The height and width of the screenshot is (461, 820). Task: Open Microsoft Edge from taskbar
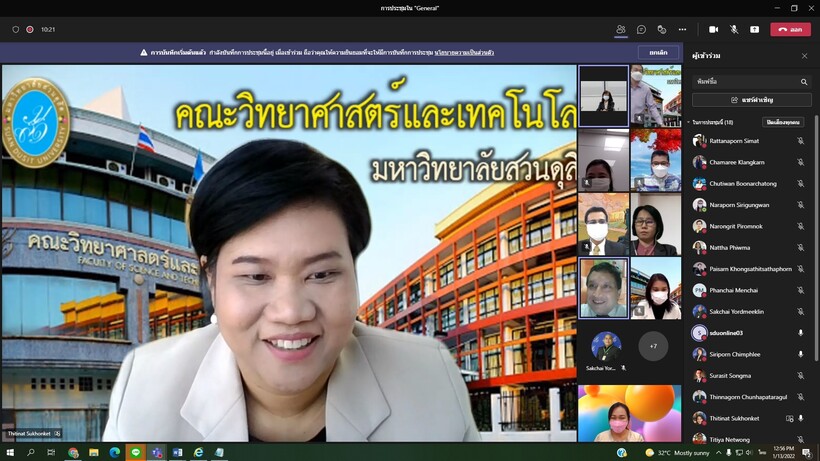pos(115,453)
